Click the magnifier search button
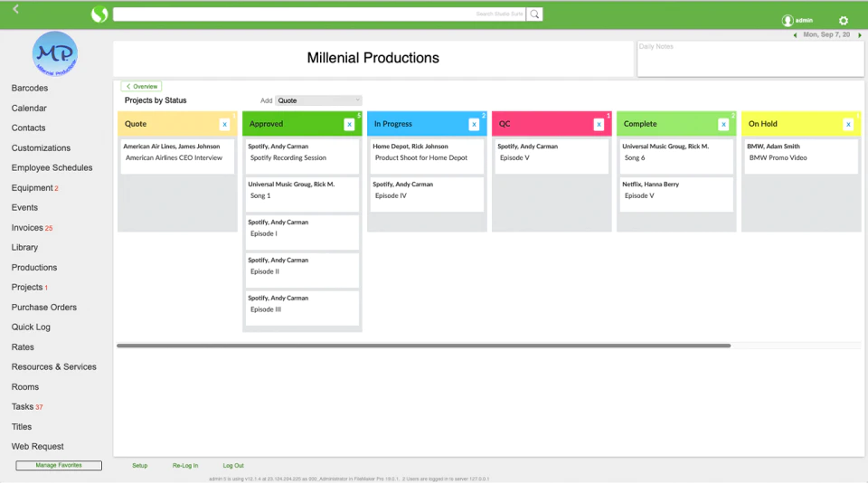868x484 pixels. tap(534, 14)
